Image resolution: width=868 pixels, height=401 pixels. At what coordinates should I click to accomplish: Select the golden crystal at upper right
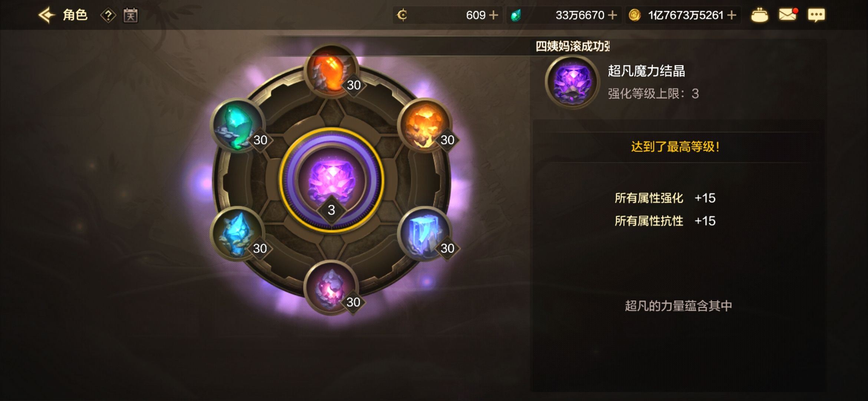(425, 125)
